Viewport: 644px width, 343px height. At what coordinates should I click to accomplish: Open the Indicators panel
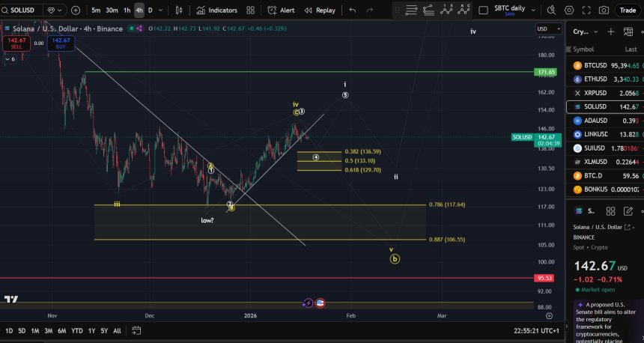click(x=216, y=10)
